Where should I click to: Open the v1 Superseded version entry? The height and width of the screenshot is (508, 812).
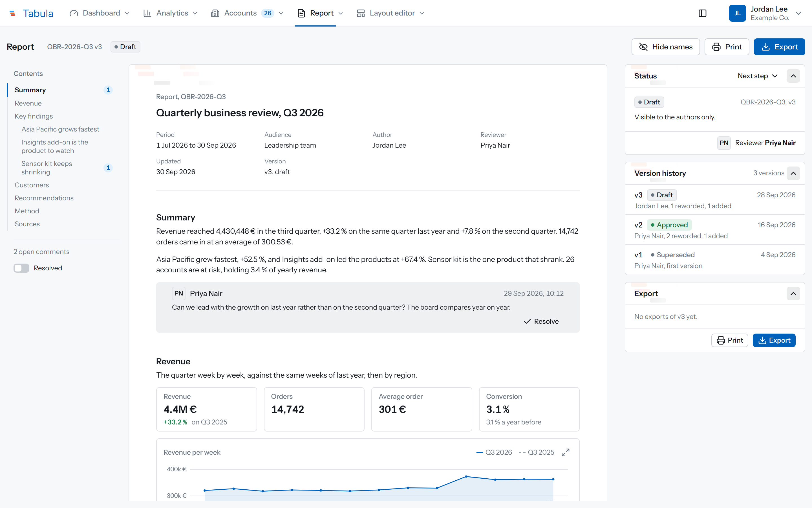tap(715, 260)
